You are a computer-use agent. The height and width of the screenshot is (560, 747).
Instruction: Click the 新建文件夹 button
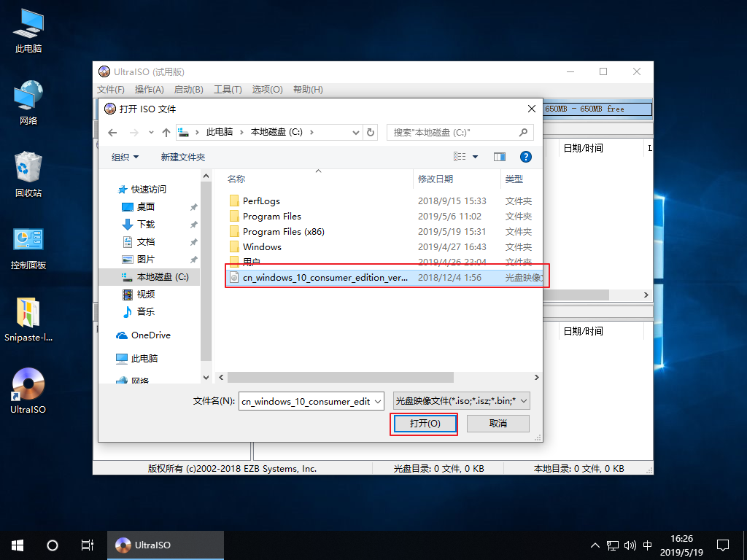click(185, 157)
